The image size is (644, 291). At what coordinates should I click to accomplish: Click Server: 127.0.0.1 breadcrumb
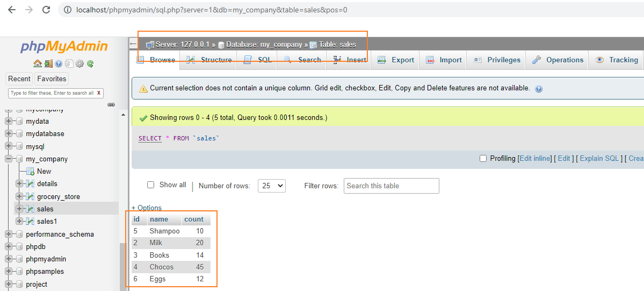coord(183,45)
